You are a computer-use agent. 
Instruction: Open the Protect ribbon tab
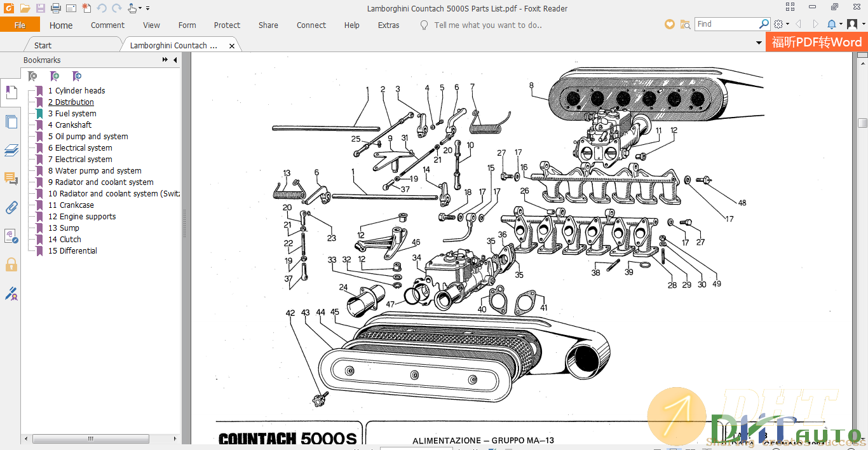(227, 25)
